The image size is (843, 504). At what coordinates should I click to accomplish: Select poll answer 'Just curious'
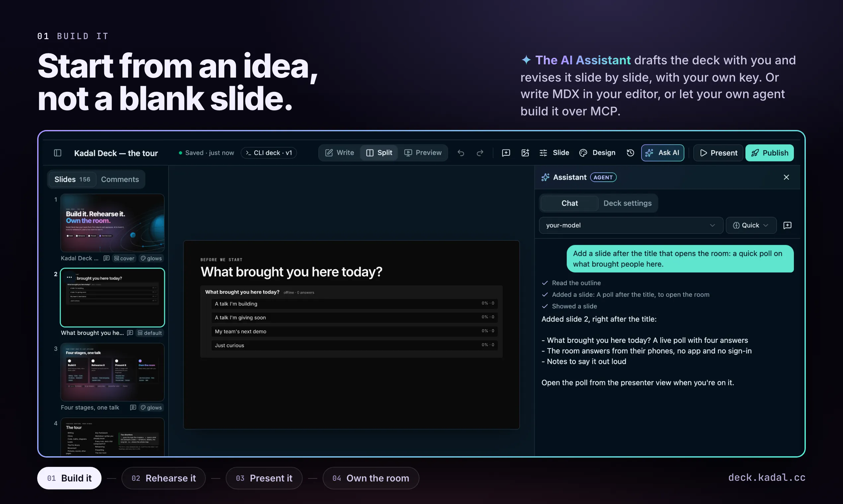[354, 346]
